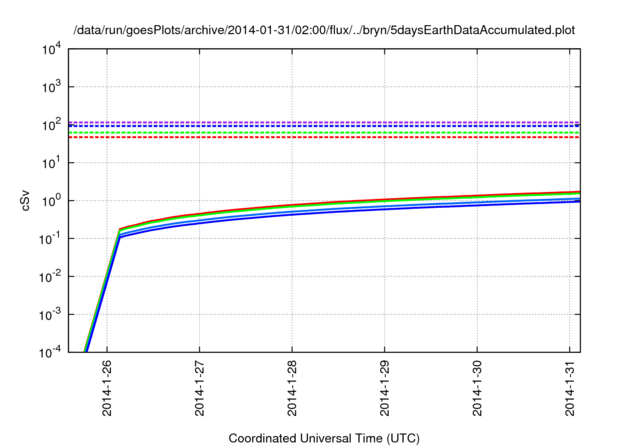Image resolution: width=640 pixels, height=448 pixels.
Task: Click the 2014-1-27 date tick label
Action: click(x=199, y=388)
